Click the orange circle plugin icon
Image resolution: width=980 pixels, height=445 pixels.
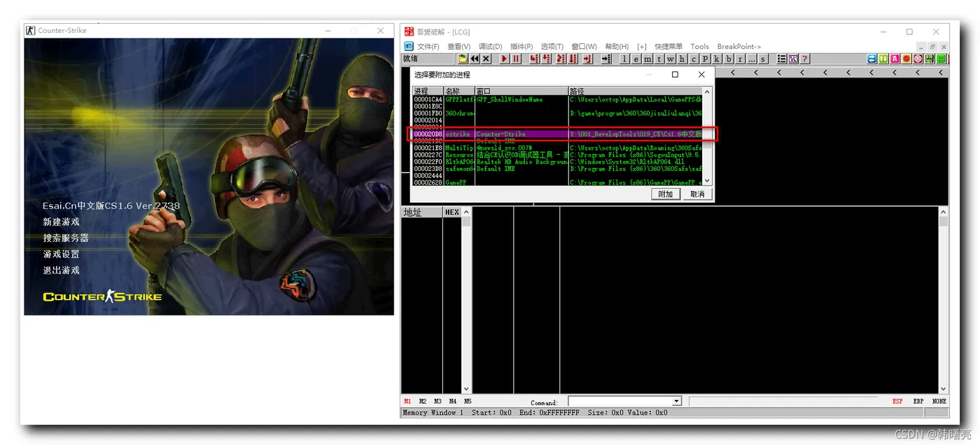click(906, 59)
